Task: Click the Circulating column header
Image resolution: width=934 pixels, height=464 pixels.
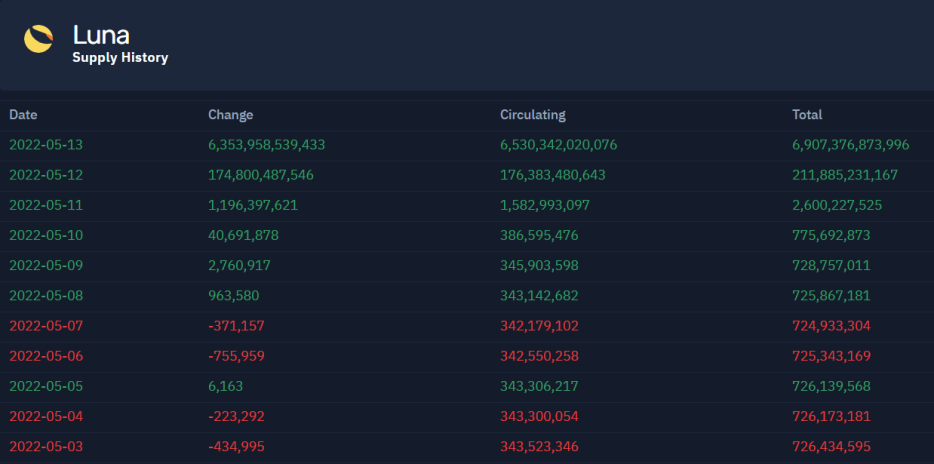Action: click(x=533, y=115)
